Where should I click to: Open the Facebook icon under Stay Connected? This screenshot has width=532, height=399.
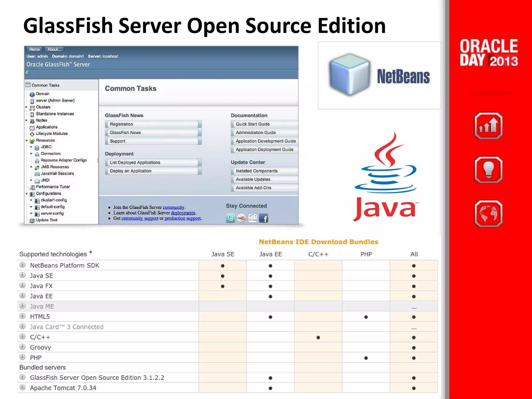(264, 218)
